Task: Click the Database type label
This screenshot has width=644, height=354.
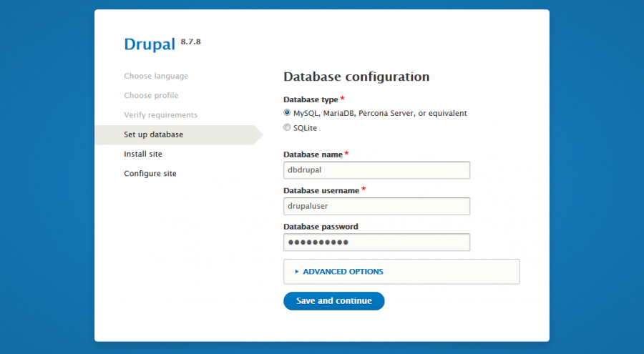Action: click(x=311, y=99)
